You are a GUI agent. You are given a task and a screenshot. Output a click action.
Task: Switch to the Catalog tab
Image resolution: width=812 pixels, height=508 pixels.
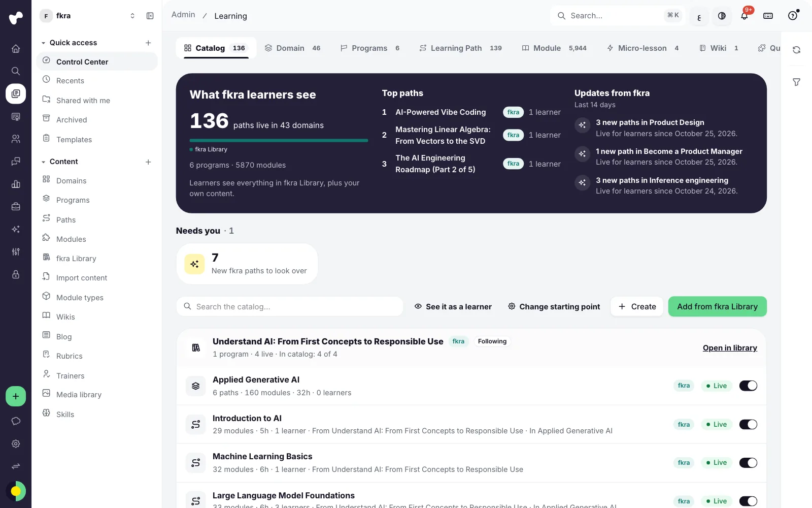click(x=216, y=48)
